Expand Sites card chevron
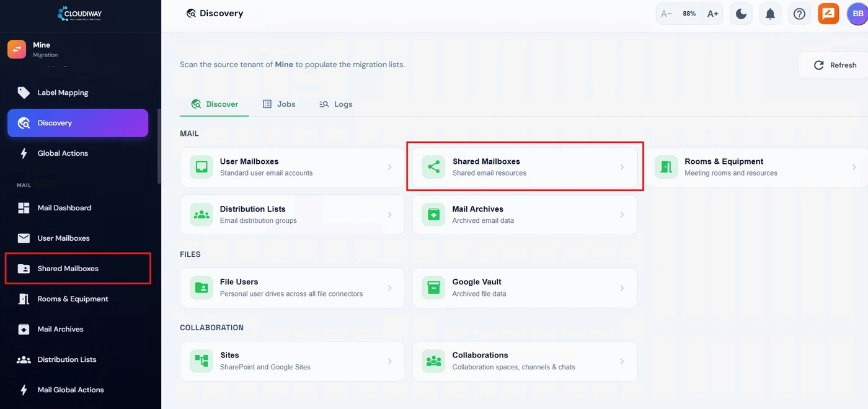Screen dimensions: 868x409 point(389,361)
